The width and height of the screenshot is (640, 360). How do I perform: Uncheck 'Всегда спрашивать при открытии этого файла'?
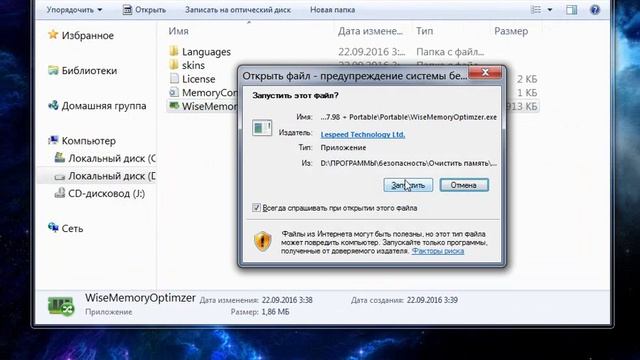[256, 207]
